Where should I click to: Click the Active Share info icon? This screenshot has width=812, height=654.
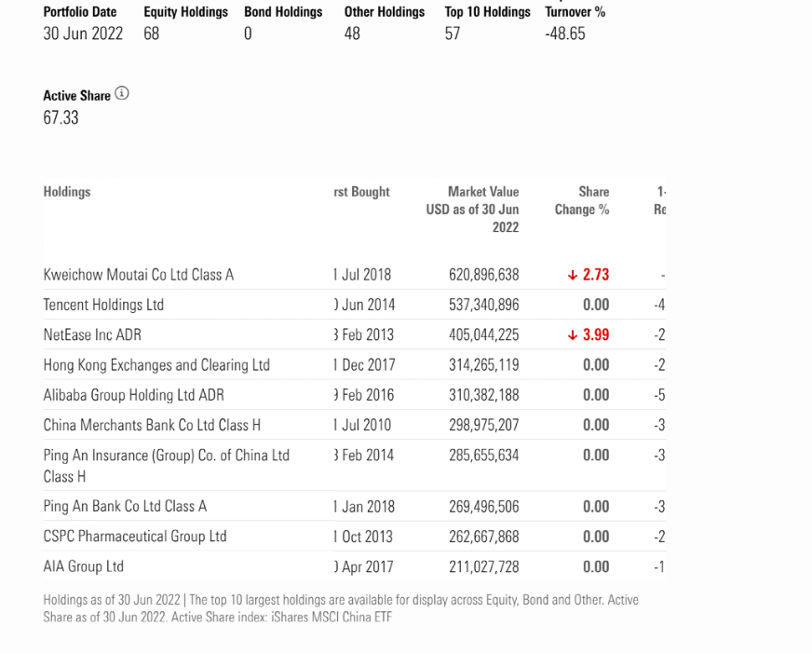[x=122, y=94]
